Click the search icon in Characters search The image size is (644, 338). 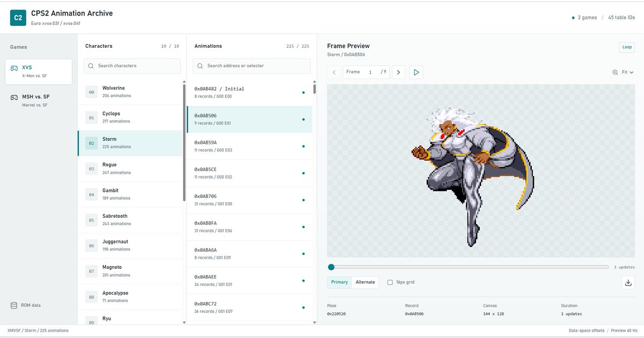click(x=91, y=66)
